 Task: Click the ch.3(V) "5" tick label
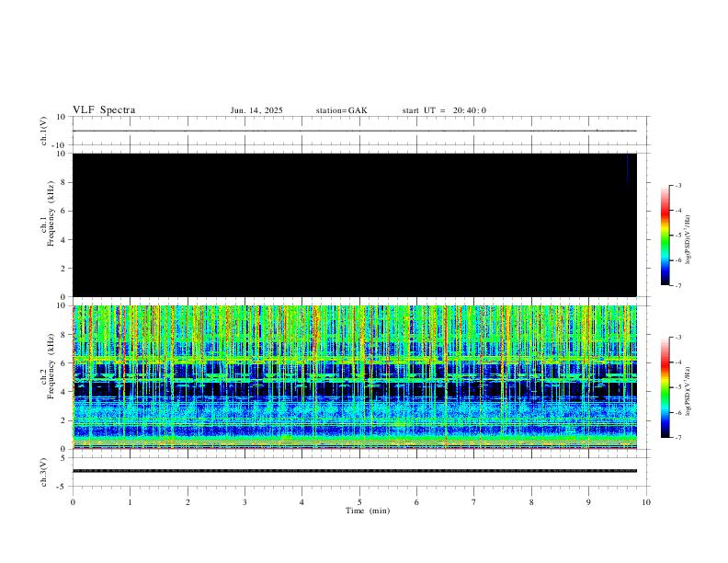[63, 457]
